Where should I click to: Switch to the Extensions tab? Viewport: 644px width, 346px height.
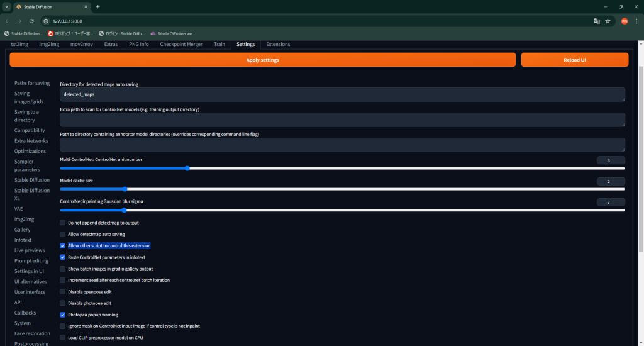click(x=278, y=45)
